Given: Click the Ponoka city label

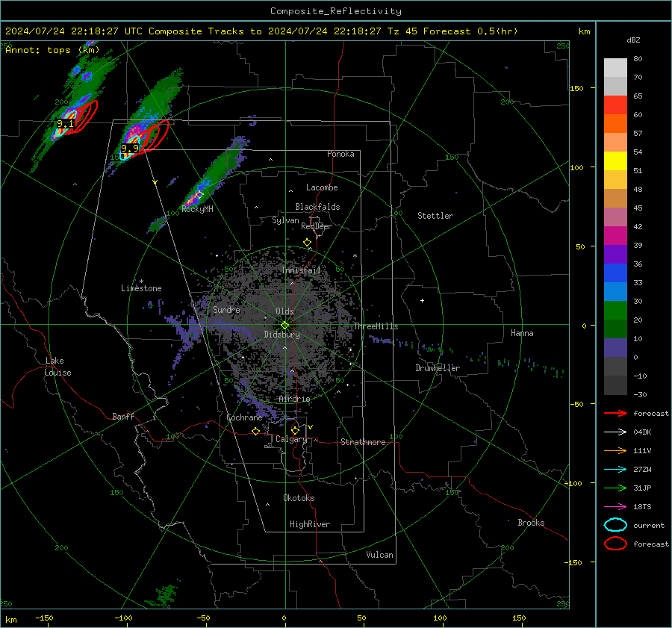Looking at the screenshot, I should click(340, 154).
